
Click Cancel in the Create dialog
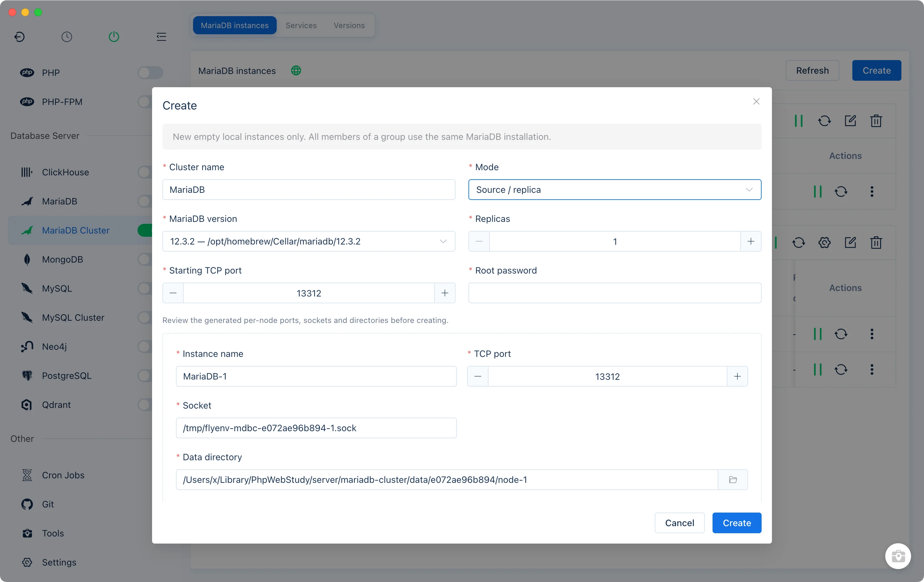pyautogui.click(x=679, y=523)
